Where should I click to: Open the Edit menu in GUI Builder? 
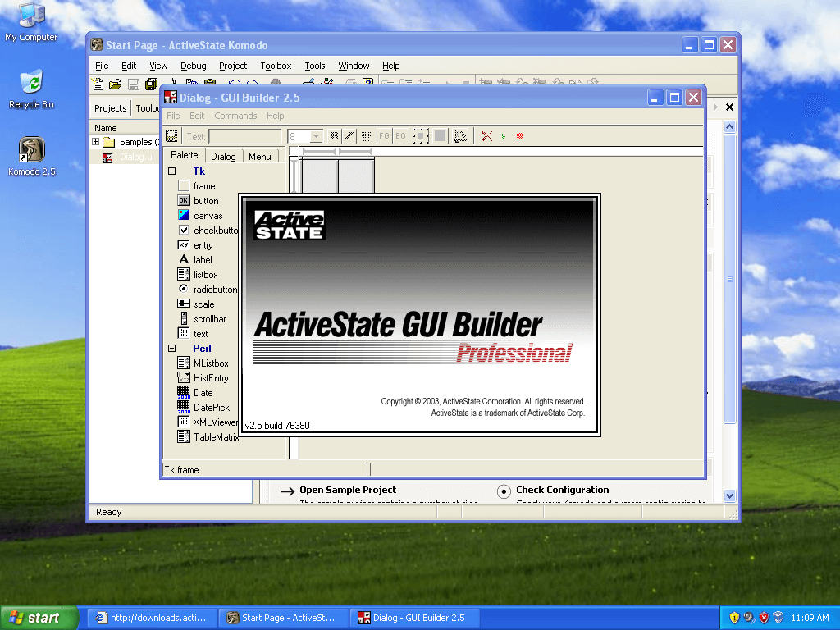197,116
